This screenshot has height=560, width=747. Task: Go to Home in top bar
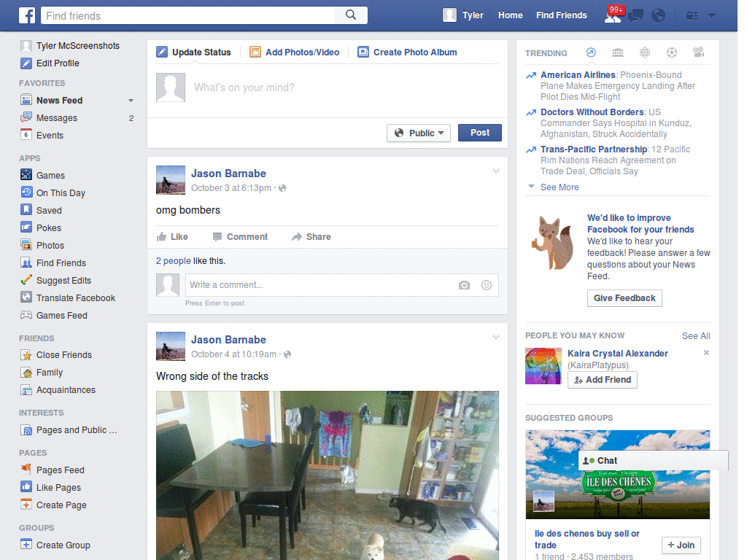510,15
